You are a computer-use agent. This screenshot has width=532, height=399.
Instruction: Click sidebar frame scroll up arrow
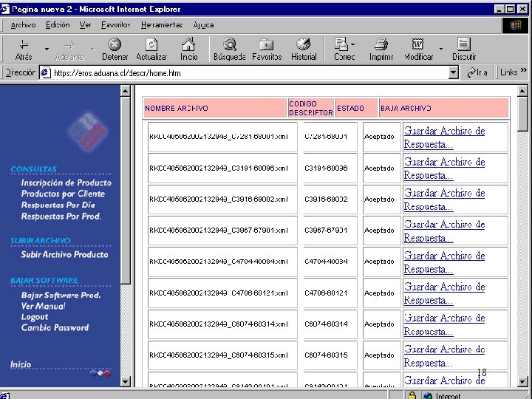[x=125, y=91]
